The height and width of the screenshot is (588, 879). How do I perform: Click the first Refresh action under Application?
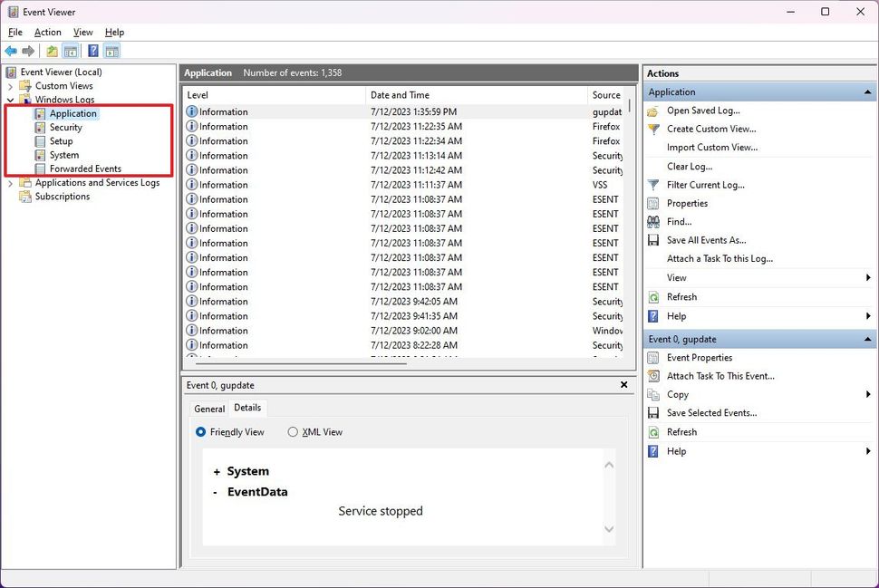(681, 297)
